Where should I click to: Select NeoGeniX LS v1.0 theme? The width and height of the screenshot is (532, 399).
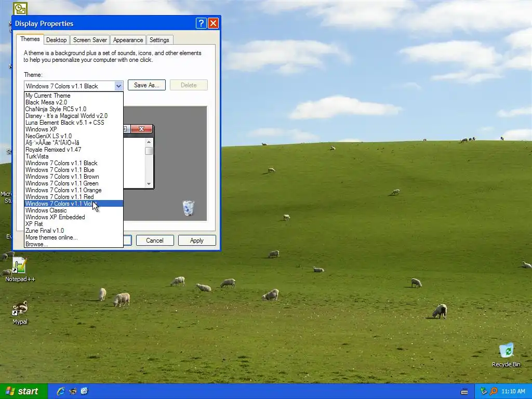click(x=74, y=136)
